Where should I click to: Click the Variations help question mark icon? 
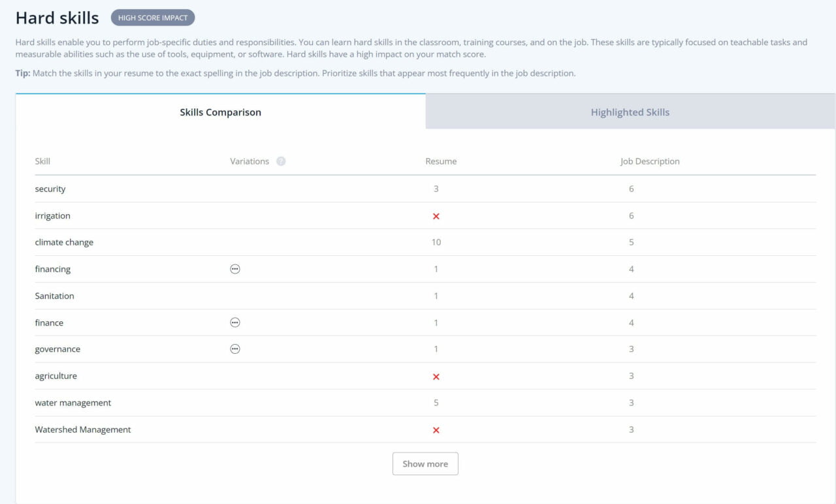(x=281, y=161)
